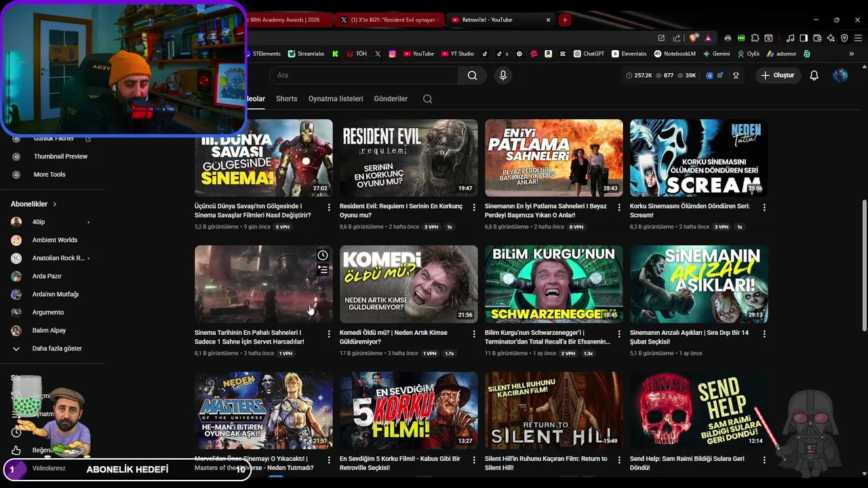Open the Amazon bookmark icon
Viewport: 868px width, 488px height.
(x=548, y=54)
